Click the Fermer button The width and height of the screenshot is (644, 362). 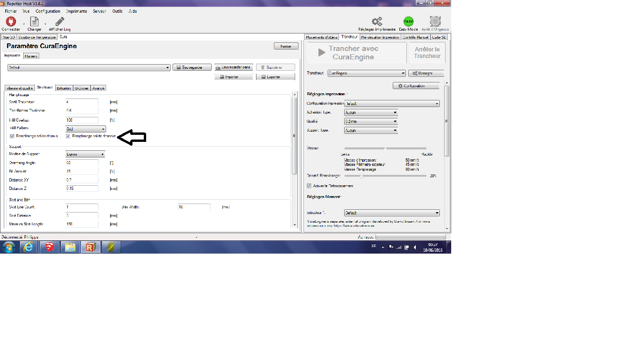286,46
